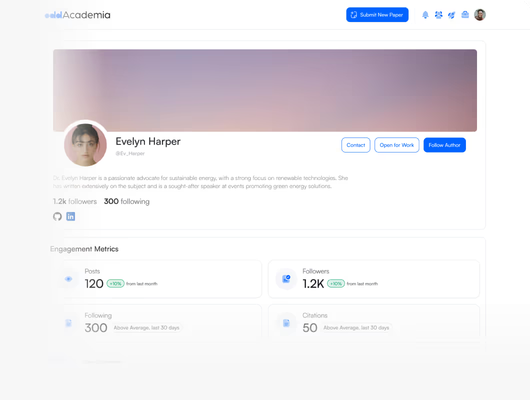Click the profile cover banner image
The height and width of the screenshot is (400, 530).
(x=265, y=90)
